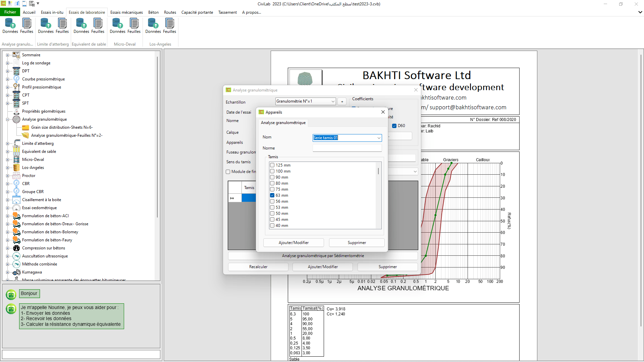Switch to the Accueil tab
This screenshot has width=644, height=362.
tap(29, 12)
